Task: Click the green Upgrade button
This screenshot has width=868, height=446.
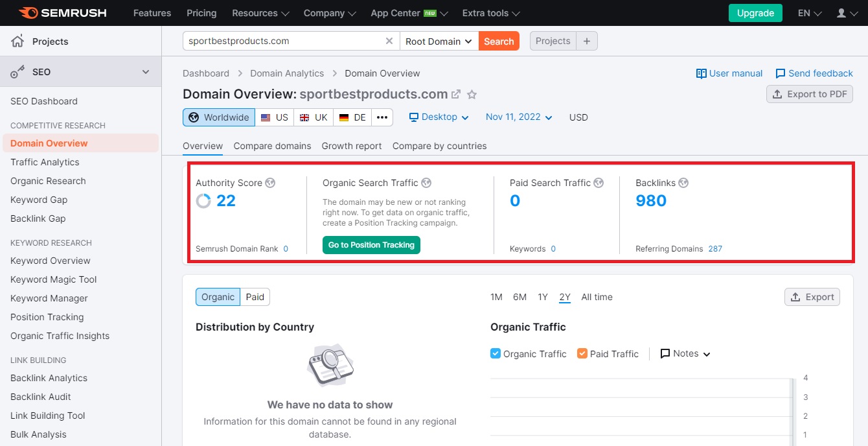Action: coord(755,13)
